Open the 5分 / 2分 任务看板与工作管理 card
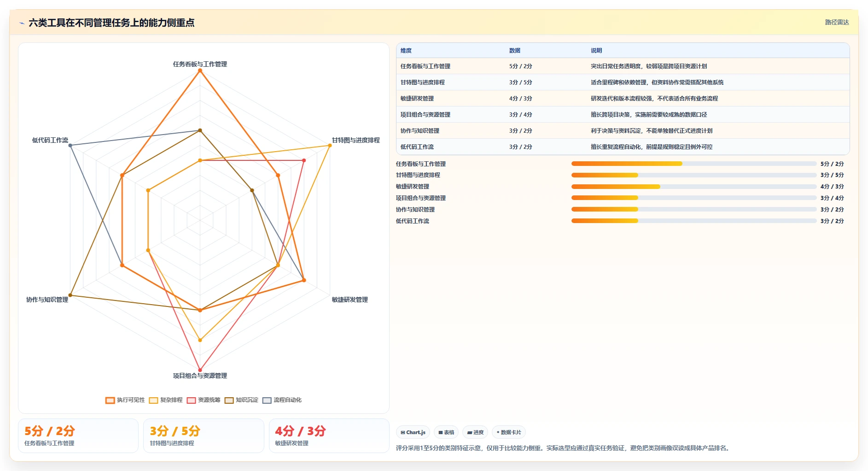This screenshot has width=868, height=471. (78, 436)
